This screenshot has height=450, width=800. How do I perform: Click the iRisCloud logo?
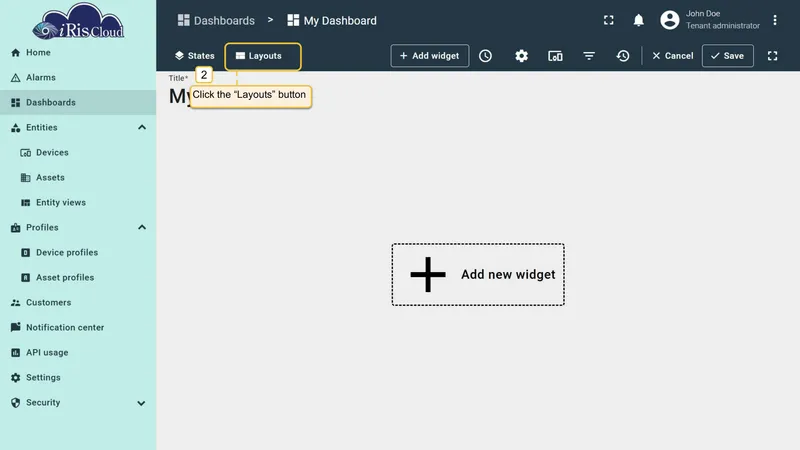click(x=78, y=21)
